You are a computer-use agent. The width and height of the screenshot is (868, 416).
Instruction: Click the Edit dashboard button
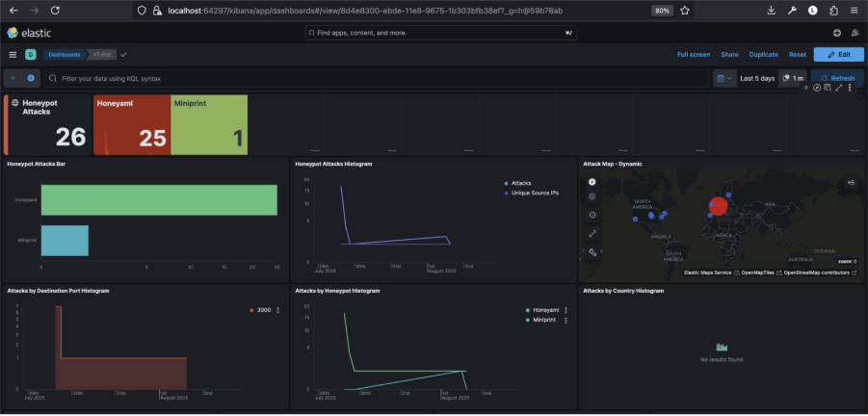[x=838, y=55]
